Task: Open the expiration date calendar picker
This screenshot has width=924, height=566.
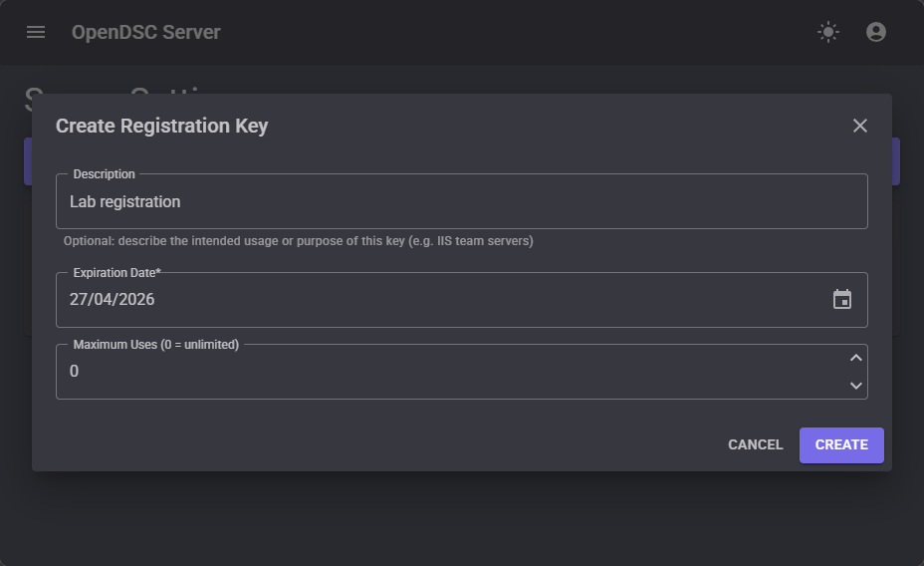Action: click(x=842, y=300)
